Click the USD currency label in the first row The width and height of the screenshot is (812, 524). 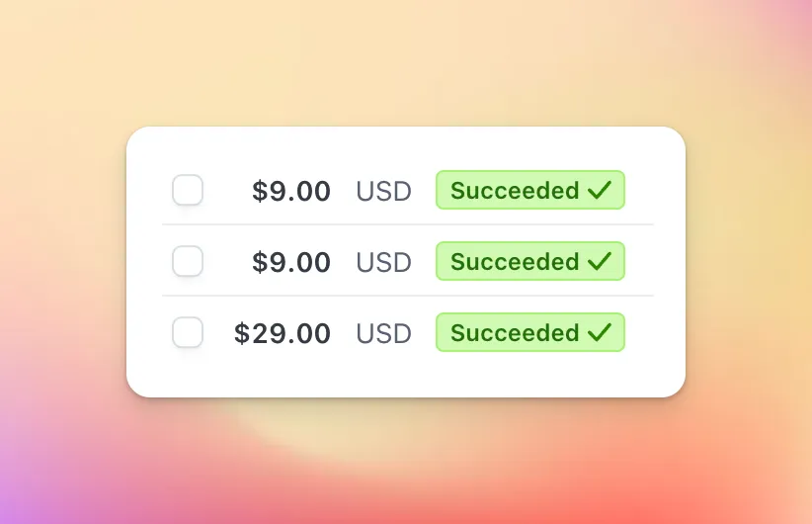pos(383,191)
